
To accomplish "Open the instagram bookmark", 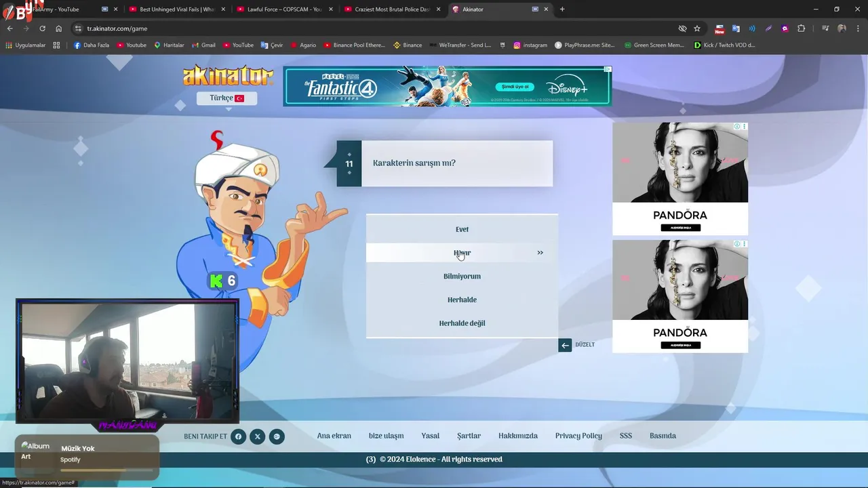I will [x=530, y=45].
